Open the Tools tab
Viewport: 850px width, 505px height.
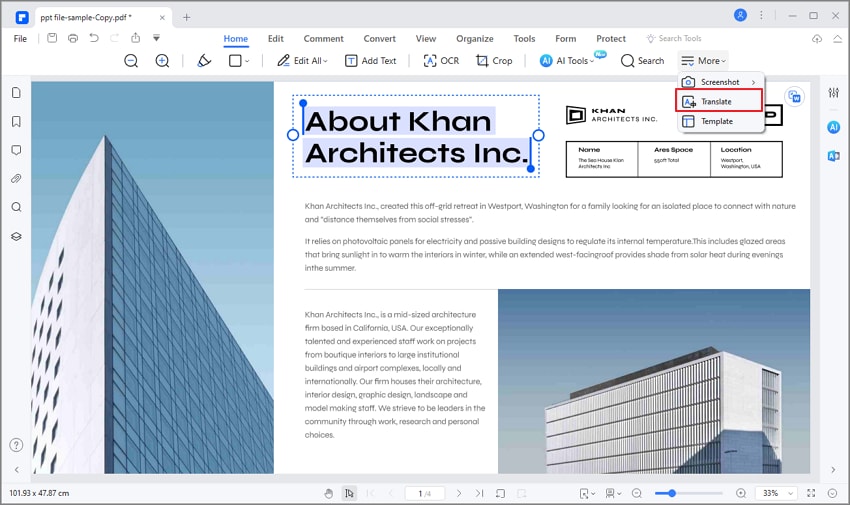[524, 38]
